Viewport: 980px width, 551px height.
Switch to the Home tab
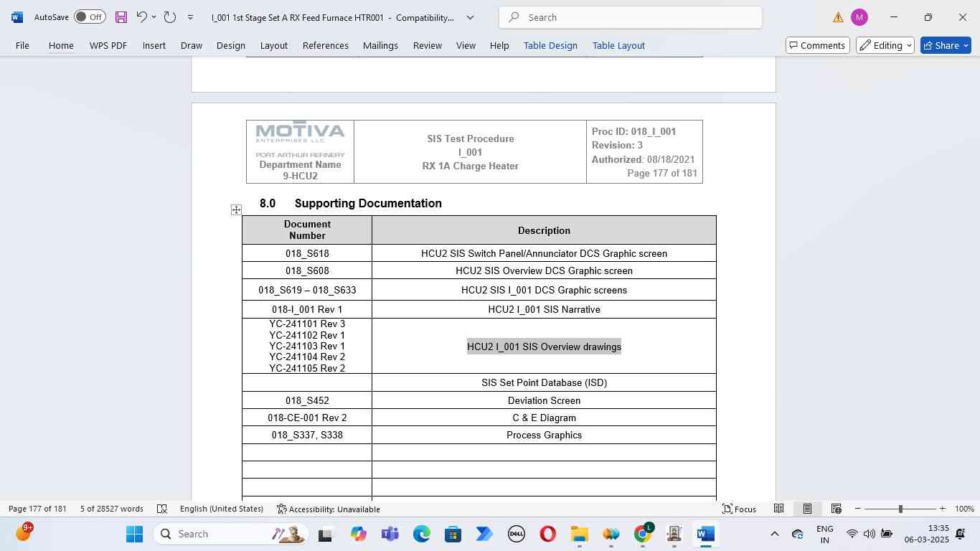click(x=61, y=45)
